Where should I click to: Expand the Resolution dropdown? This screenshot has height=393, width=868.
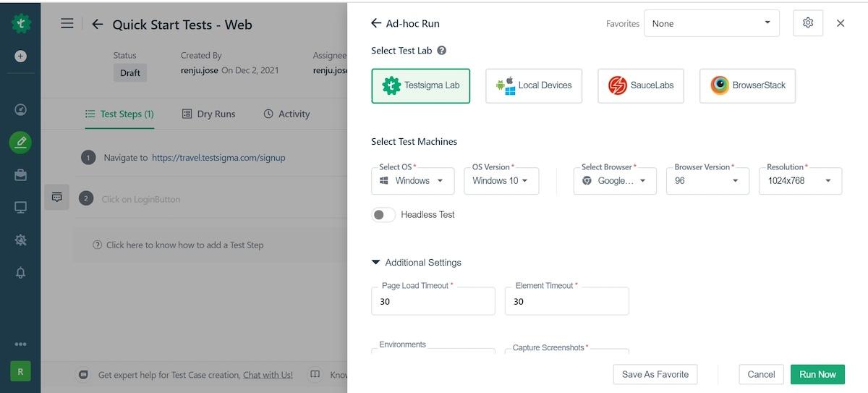[799, 181]
